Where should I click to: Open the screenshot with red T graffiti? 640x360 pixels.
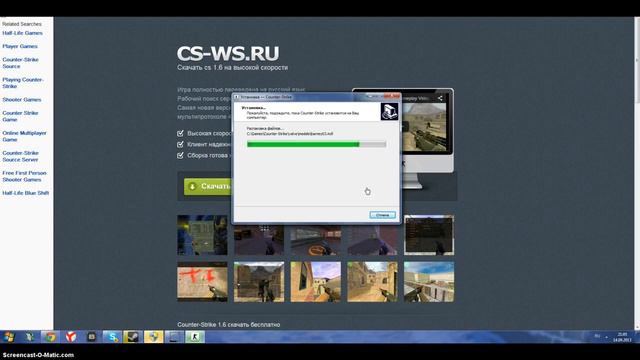pyautogui.click(x=202, y=282)
